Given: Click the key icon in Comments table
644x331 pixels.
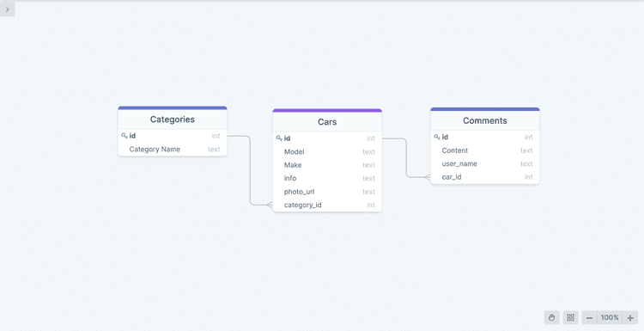Looking at the screenshot, I should coord(436,137).
